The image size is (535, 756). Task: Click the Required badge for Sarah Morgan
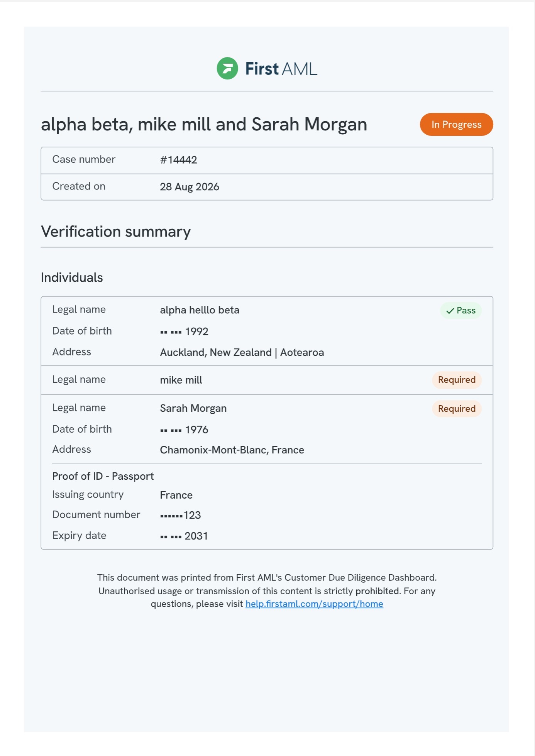click(x=457, y=409)
